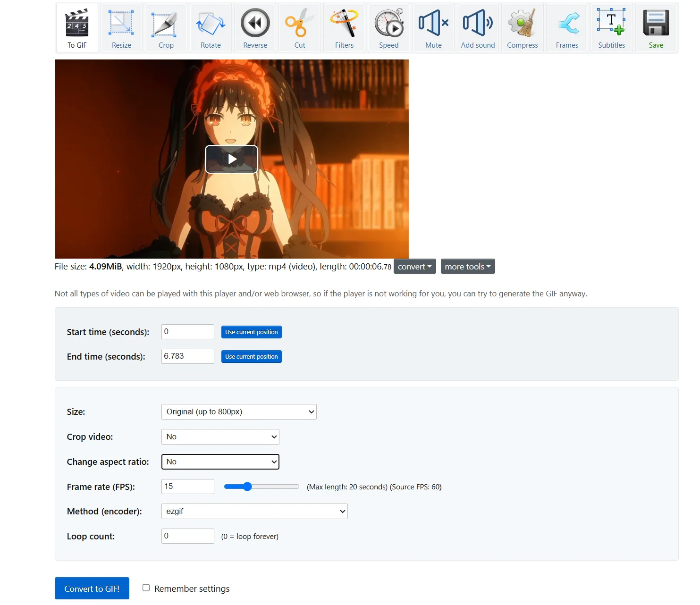Open the Crop video dropdown

pos(220,437)
